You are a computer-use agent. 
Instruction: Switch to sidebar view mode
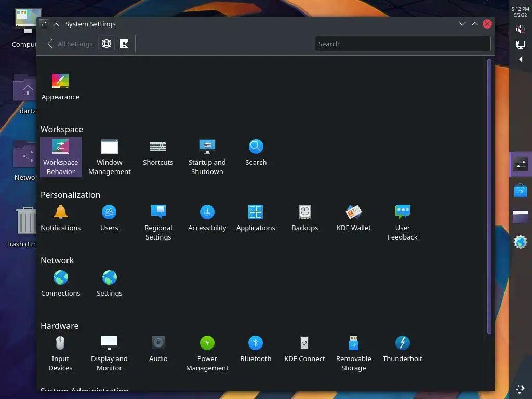coord(124,44)
